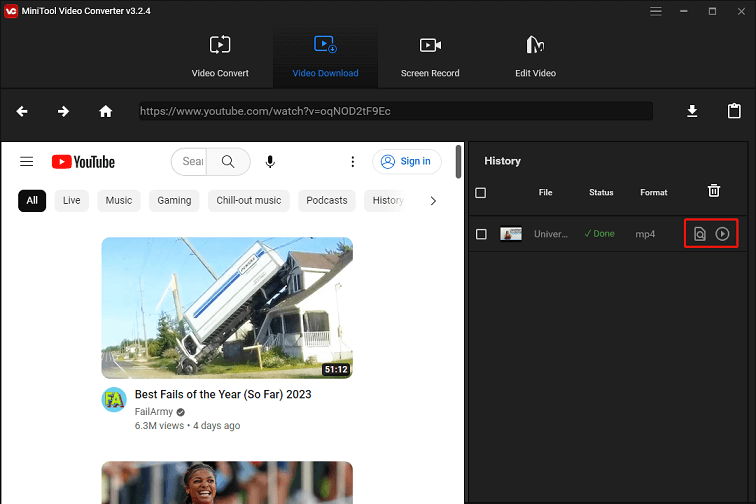Click the Format column header
The height and width of the screenshot is (504, 756).
tap(654, 192)
